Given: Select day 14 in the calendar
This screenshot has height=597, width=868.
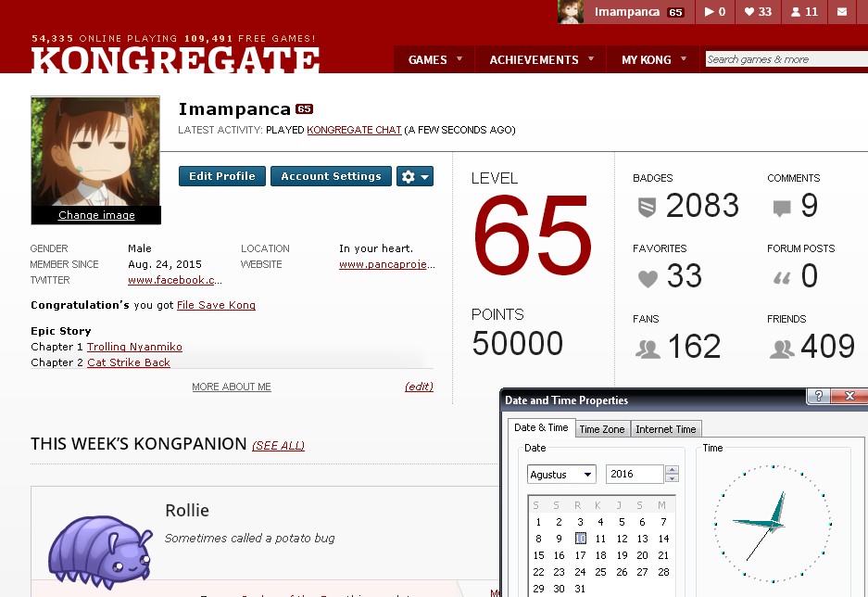Looking at the screenshot, I should 663,539.
